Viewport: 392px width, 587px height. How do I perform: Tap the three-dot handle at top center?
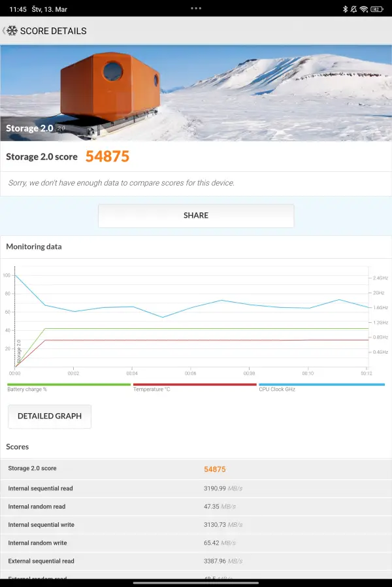[x=196, y=8]
